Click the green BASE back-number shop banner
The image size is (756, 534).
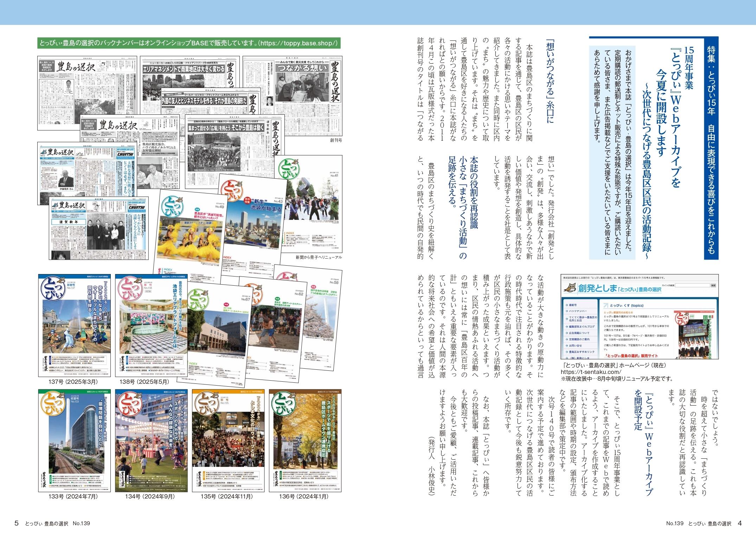point(190,43)
